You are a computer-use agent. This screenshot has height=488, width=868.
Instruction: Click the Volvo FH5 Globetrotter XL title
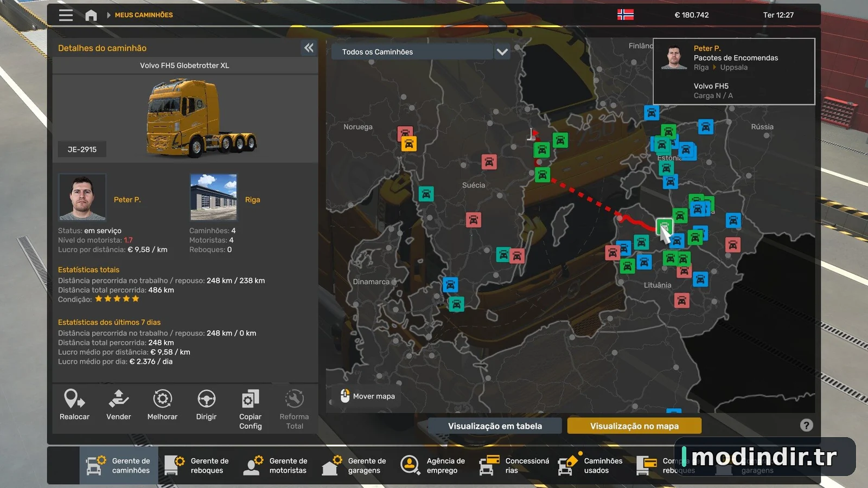tap(184, 66)
